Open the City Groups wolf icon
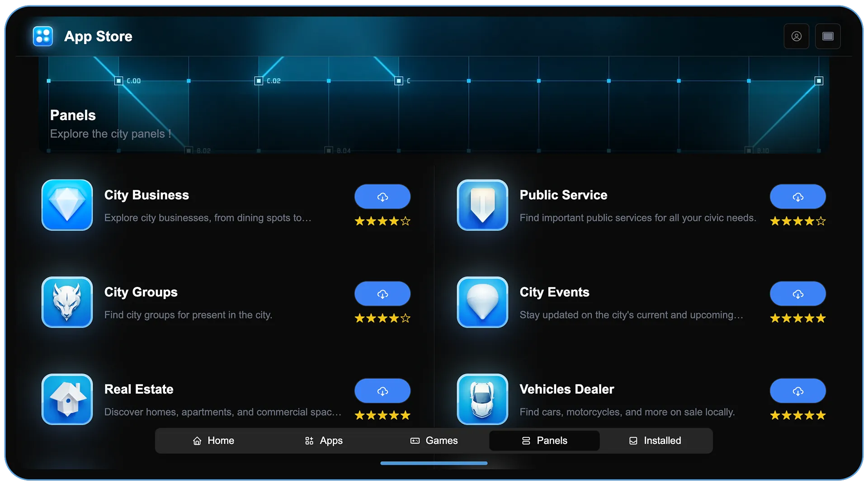The image size is (868, 488). [x=67, y=303]
